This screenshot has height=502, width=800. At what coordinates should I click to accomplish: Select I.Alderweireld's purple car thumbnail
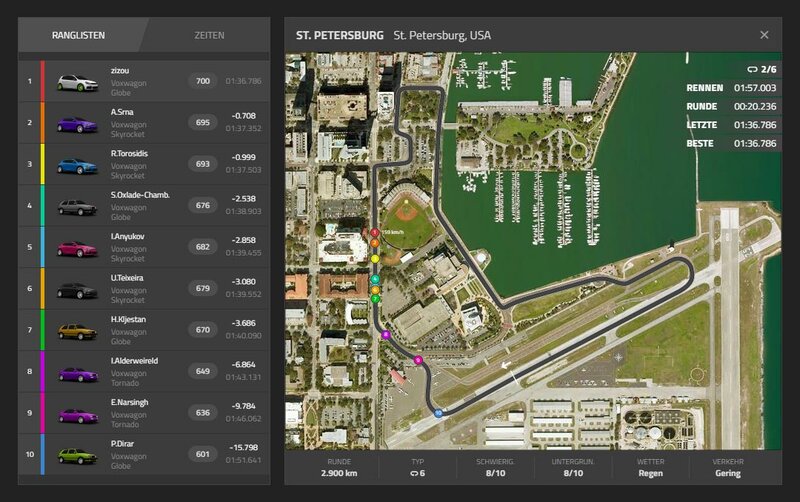(x=78, y=374)
